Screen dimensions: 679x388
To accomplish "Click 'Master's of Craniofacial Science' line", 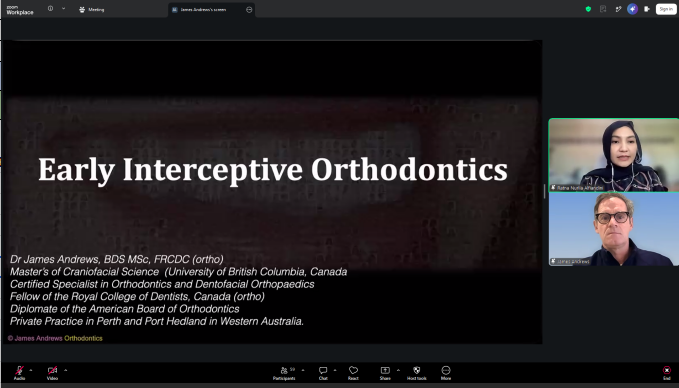I will [178, 272].
